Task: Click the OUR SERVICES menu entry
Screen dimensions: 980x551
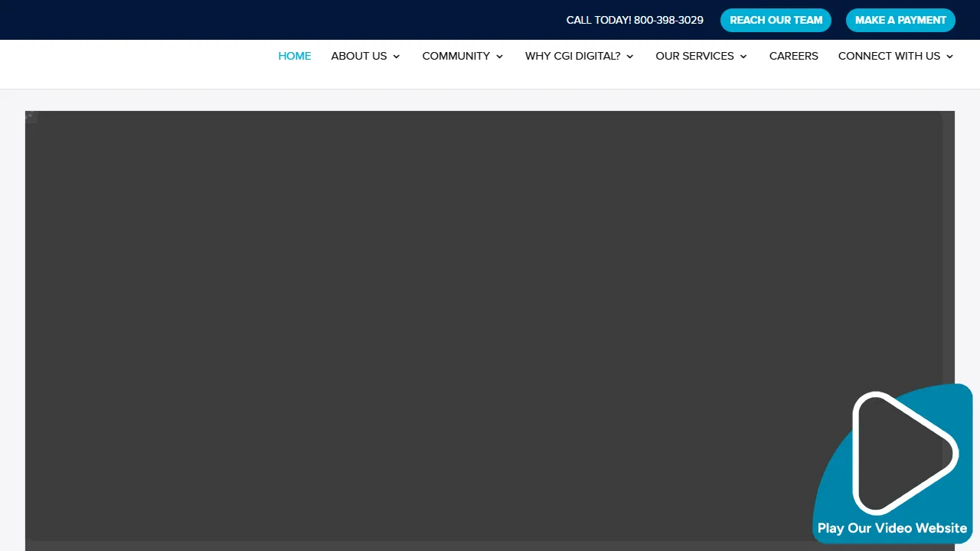Action: (694, 56)
